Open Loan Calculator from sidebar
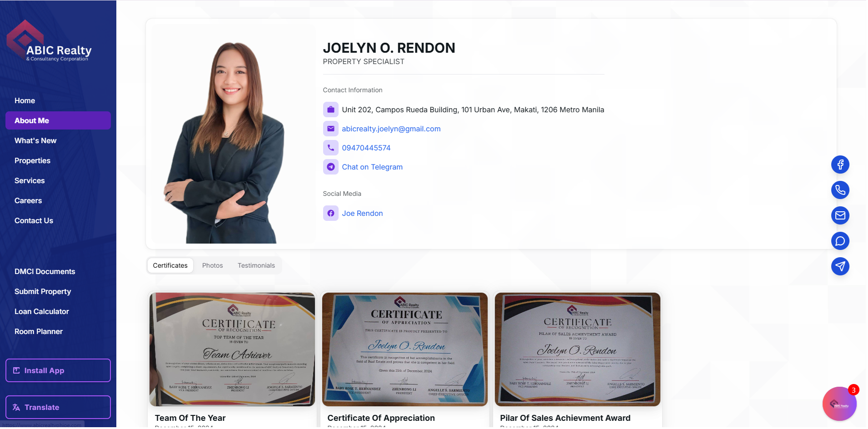This screenshot has height=429, width=868. click(x=42, y=311)
